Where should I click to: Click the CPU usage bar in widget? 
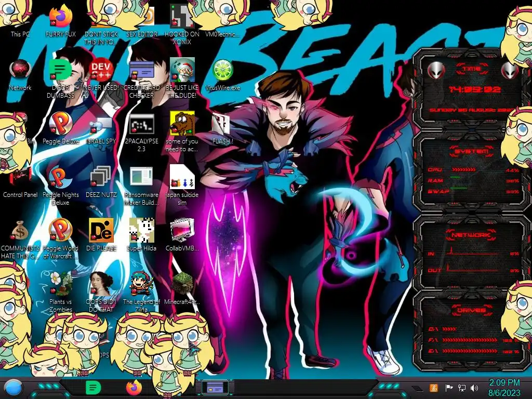pyautogui.click(x=463, y=169)
